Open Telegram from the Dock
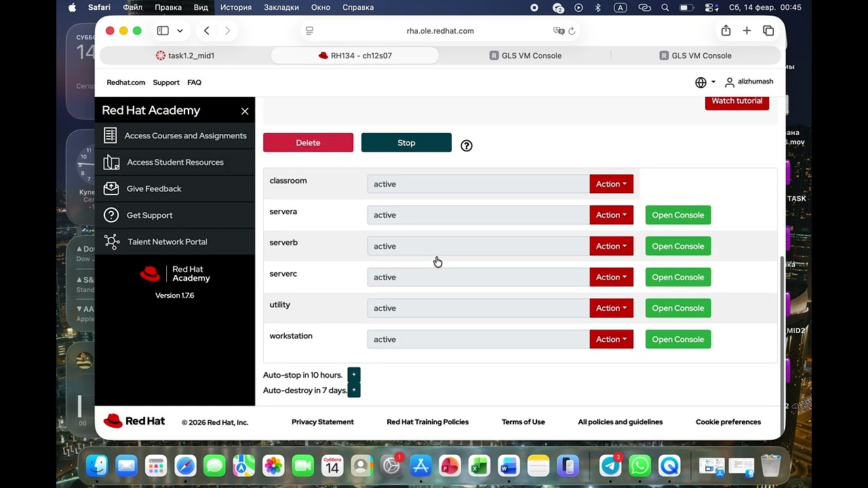This screenshot has height=488, width=868. click(611, 466)
